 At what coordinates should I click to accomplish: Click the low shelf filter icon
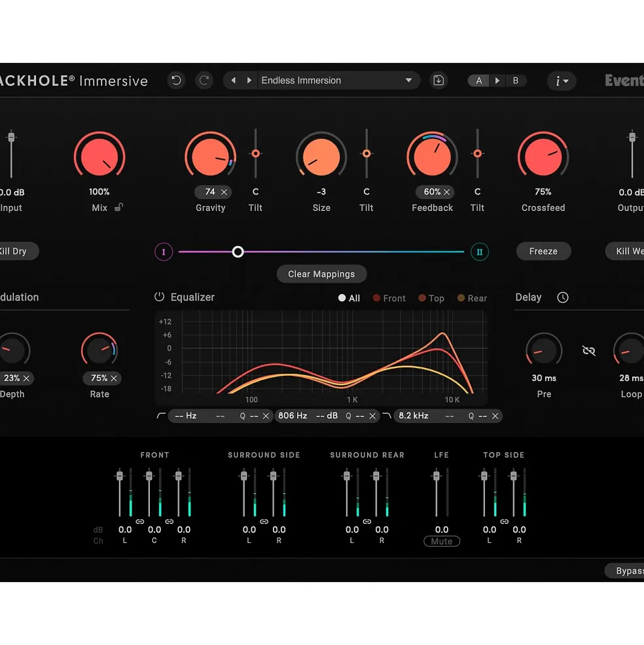tap(161, 416)
